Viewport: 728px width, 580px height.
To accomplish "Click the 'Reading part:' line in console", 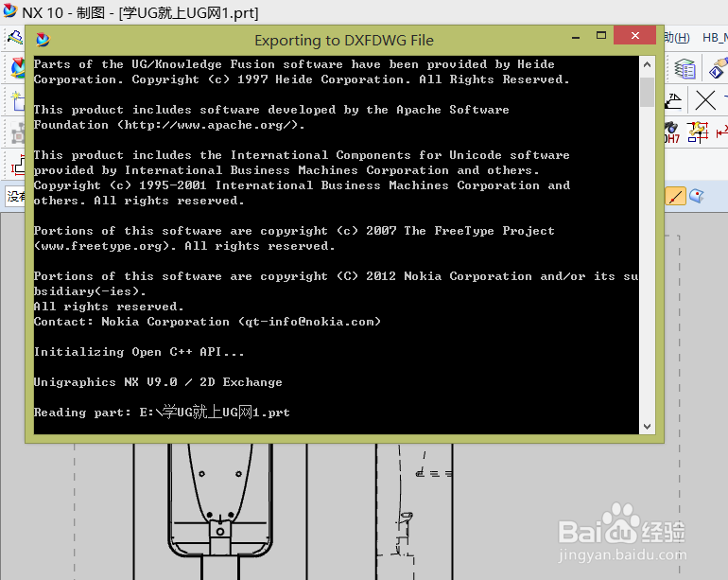I will pyautogui.click(x=162, y=413).
